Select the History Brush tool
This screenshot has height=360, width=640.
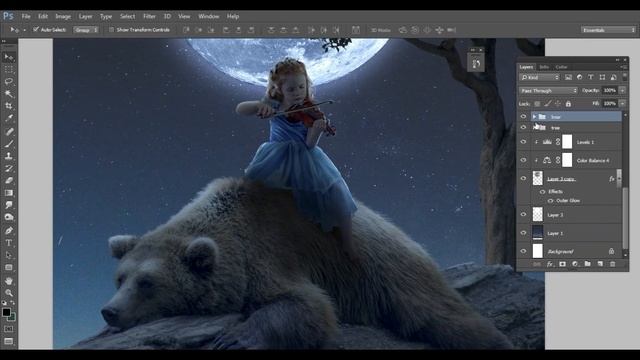(x=9, y=168)
